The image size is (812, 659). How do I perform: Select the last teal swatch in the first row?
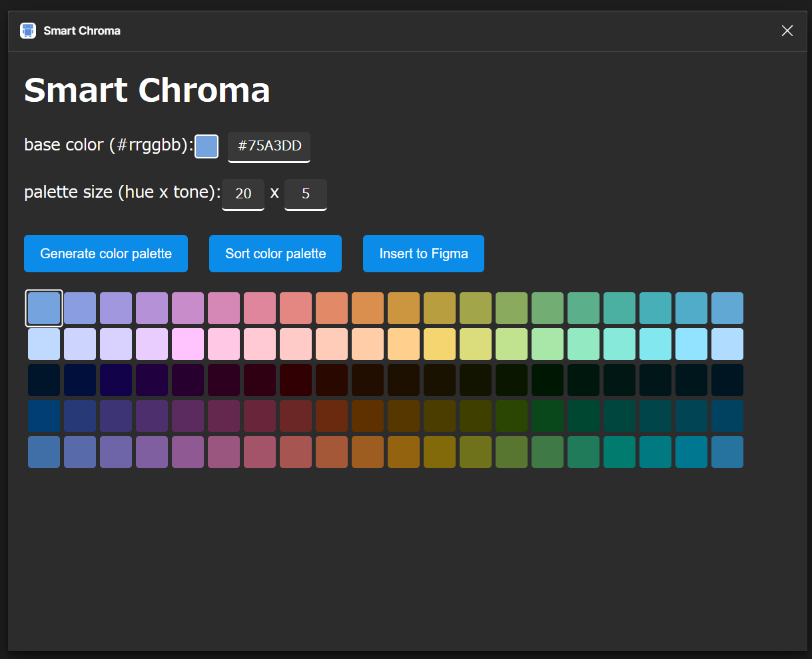(691, 308)
